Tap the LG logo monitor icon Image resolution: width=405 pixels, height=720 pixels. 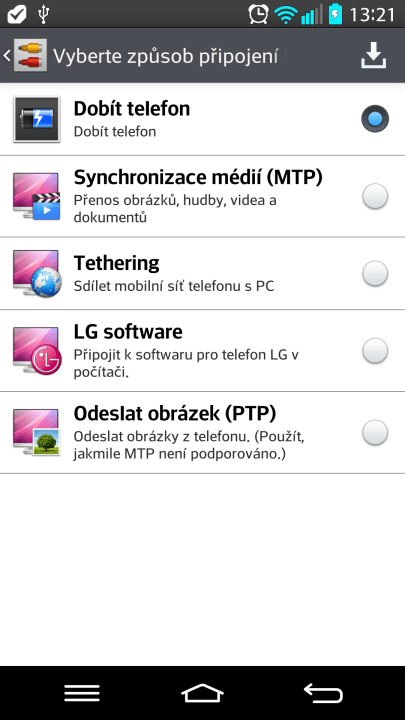tap(37, 351)
